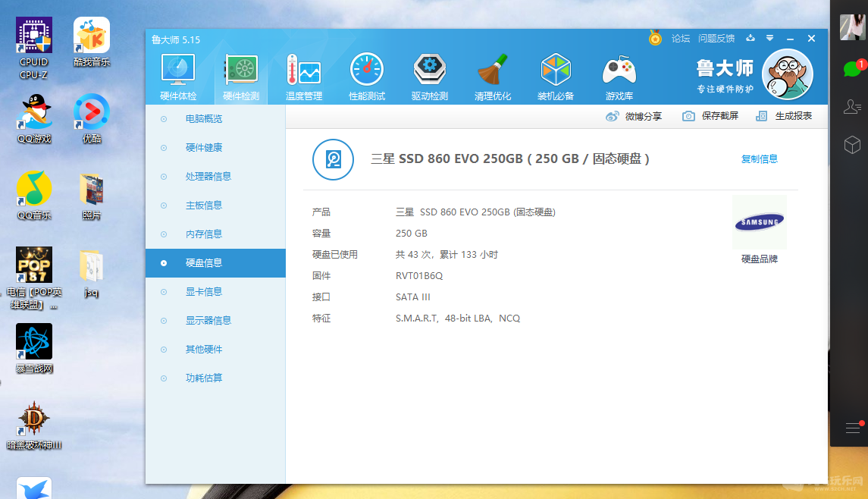The width and height of the screenshot is (868, 499).
Task: Click the profile photo in right side panel
Action: (852, 27)
